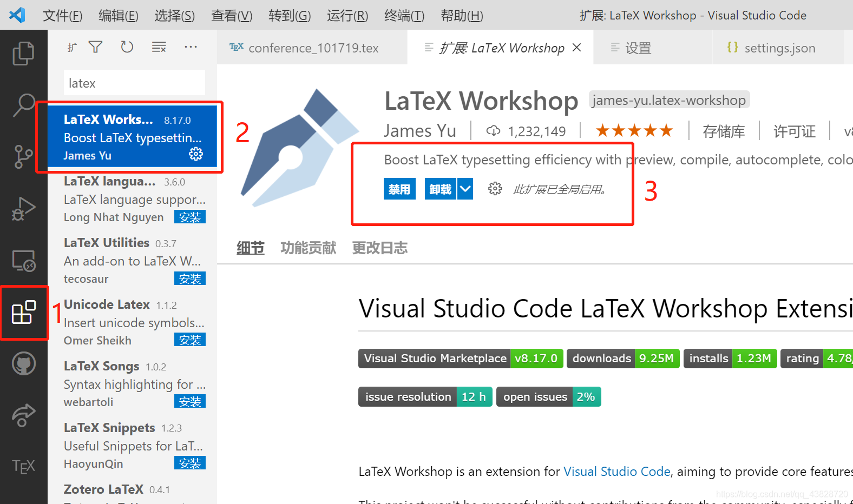This screenshot has width=853, height=504.
Task: Install the LaTeX Songs extension
Action: (x=190, y=401)
